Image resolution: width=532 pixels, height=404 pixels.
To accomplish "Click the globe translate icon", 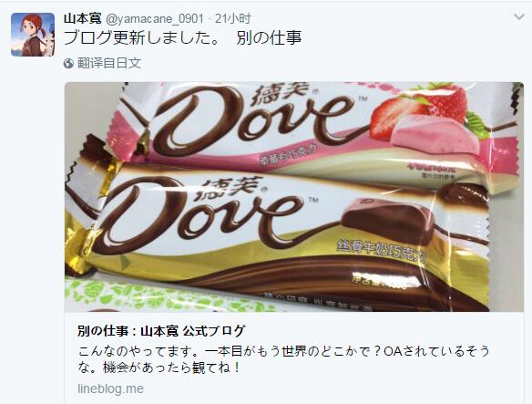I will point(68,64).
